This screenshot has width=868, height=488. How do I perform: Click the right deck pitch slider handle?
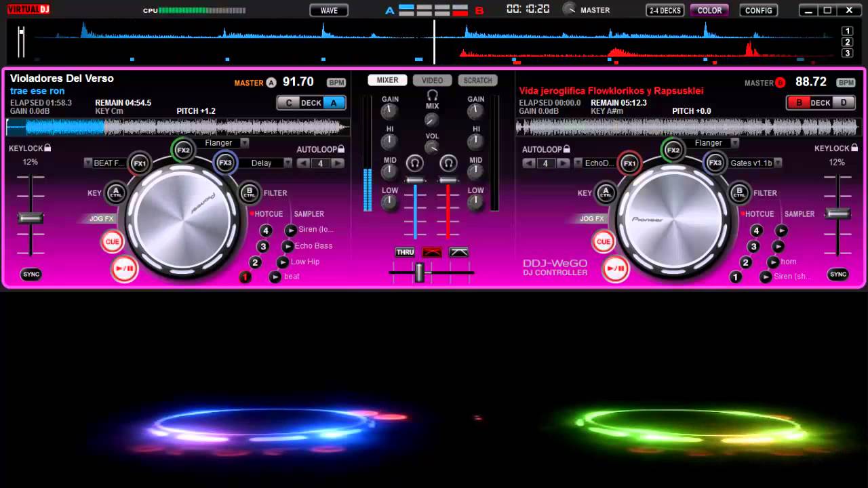pyautogui.click(x=838, y=213)
